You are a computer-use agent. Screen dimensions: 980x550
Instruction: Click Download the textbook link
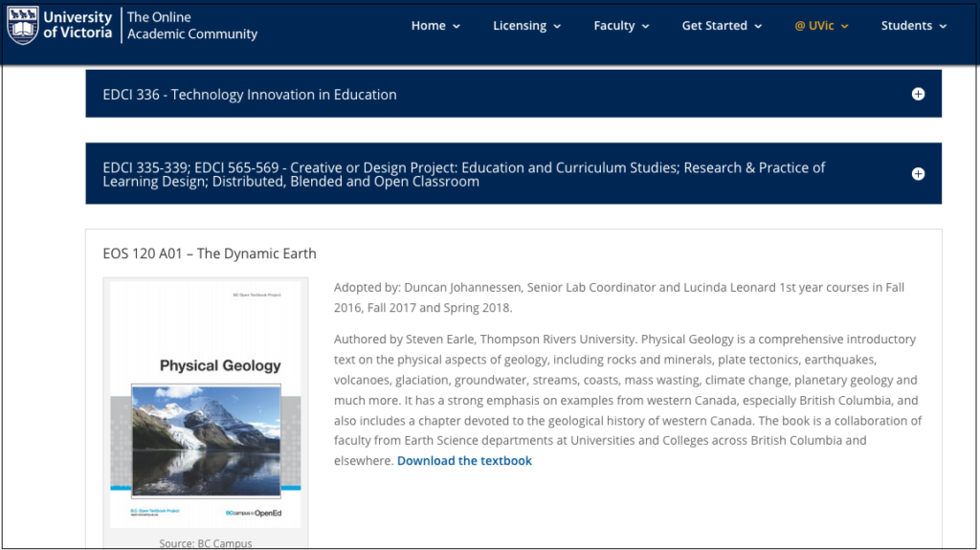tap(464, 461)
